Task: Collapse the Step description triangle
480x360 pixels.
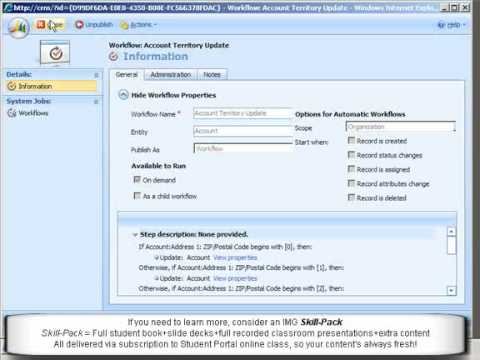Action: click(x=135, y=235)
